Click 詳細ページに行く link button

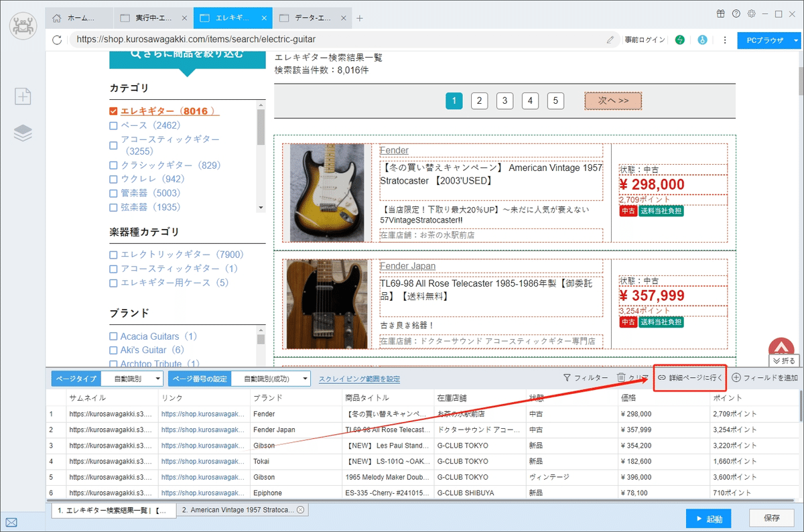coord(690,378)
